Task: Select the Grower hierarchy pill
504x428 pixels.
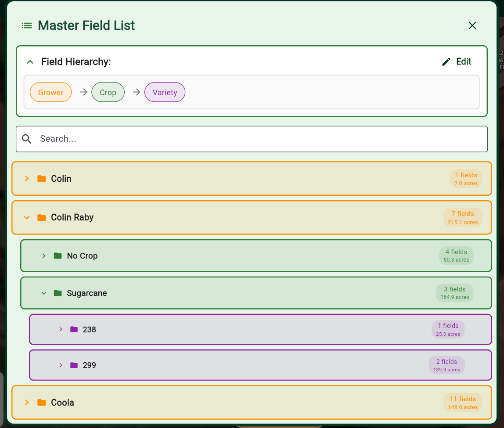Action: point(50,92)
